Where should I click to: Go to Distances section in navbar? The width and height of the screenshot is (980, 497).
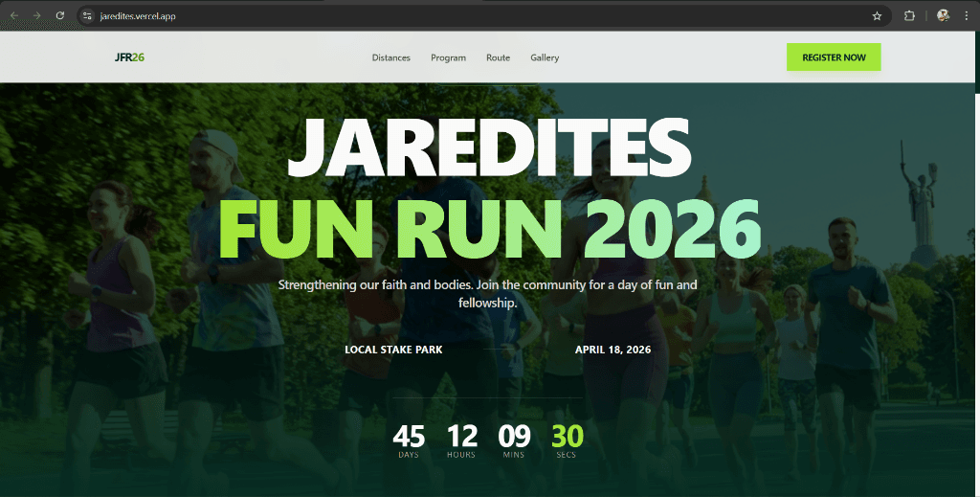[x=391, y=57]
